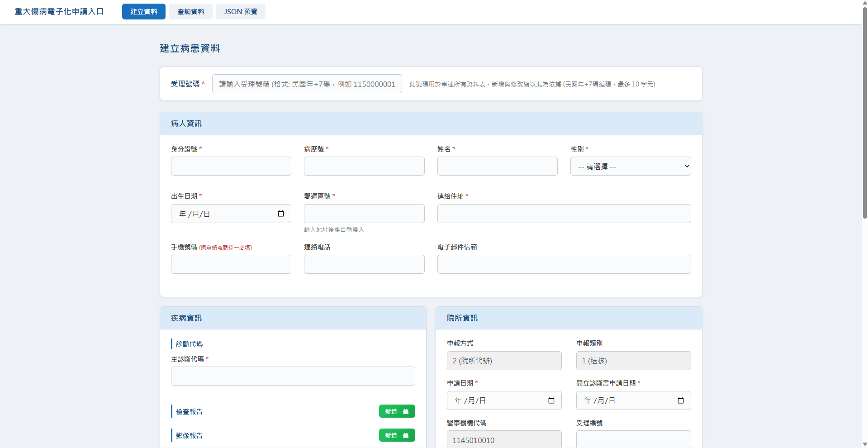Focus the 受理號碼 input field

point(307,84)
